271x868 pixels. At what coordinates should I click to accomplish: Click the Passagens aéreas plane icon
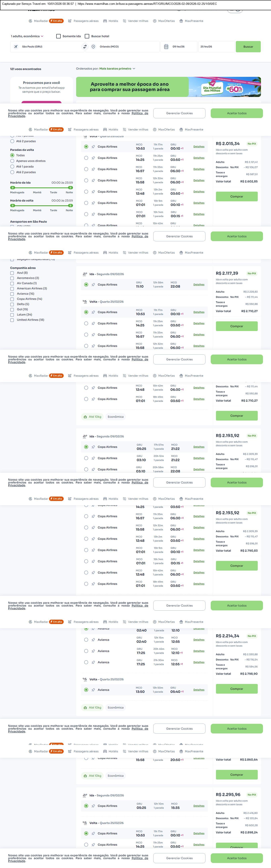point(70,21)
